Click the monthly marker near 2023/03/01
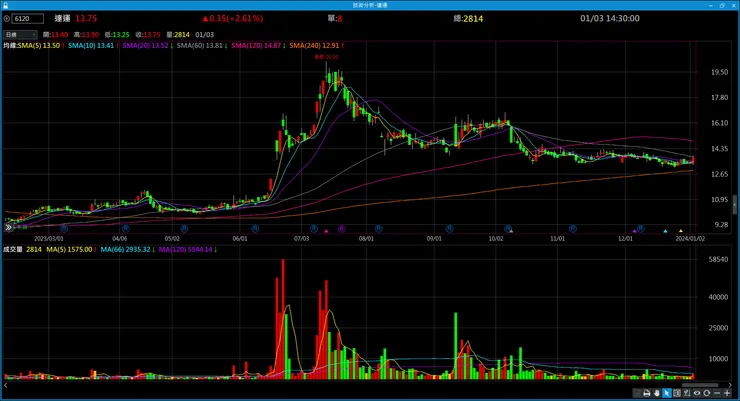 (64, 229)
